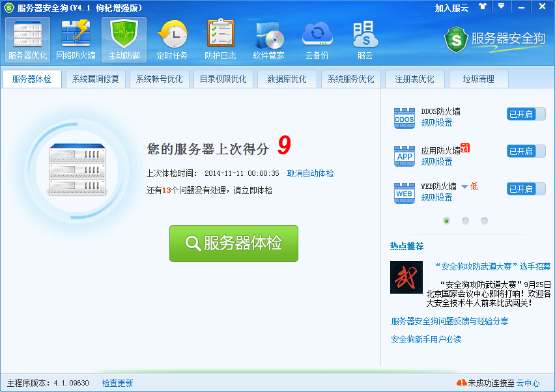Open the 网络防火墙 (Network Firewall) module
The image size is (555, 392).
[x=76, y=38]
